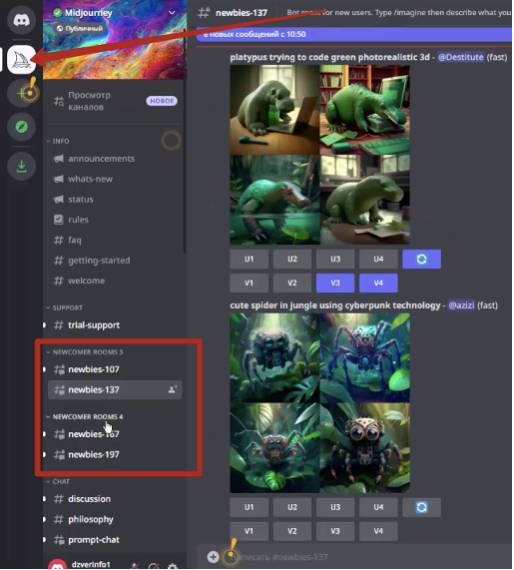Click U1 under platypus image grid
The width and height of the screenshot is (514, 570).
[249, 259]
